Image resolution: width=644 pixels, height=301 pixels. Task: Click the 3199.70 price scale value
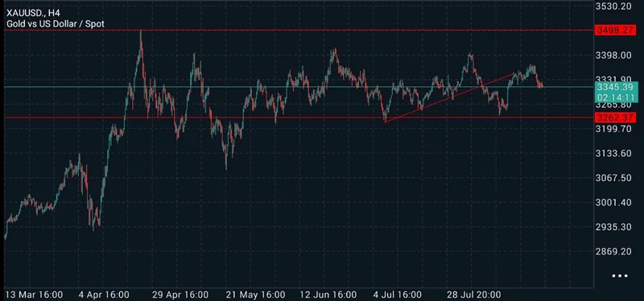(x=613, y=129)
